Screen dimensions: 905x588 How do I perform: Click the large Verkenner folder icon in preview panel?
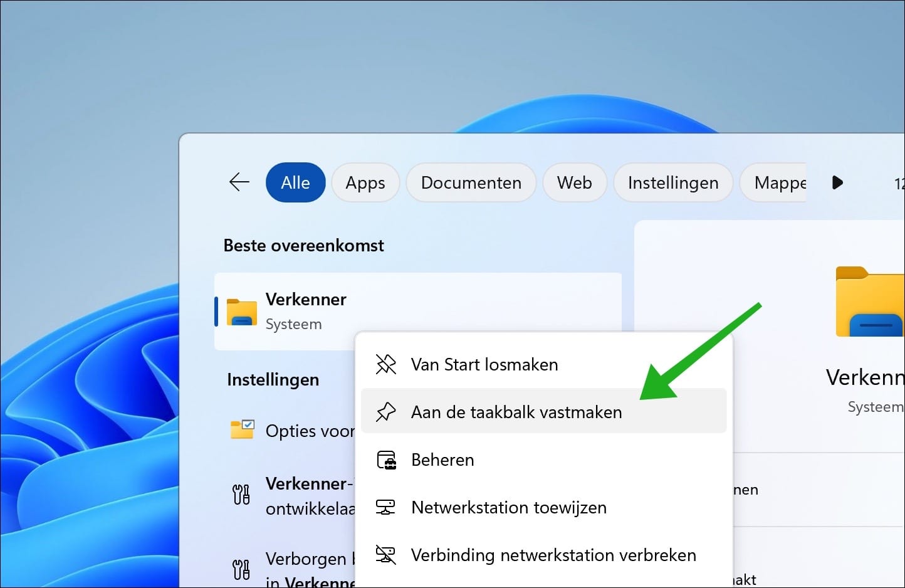(877, 302)
